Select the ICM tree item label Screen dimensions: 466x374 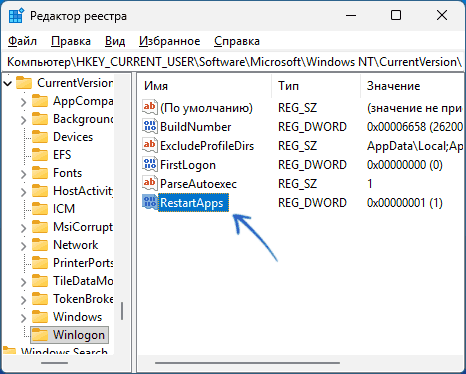pos(64,209)
